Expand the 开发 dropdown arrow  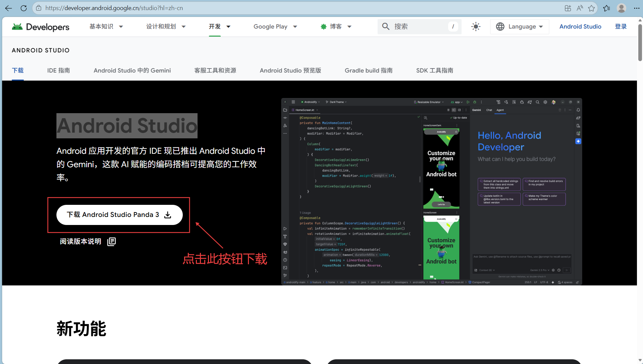(x=228, y=27)
